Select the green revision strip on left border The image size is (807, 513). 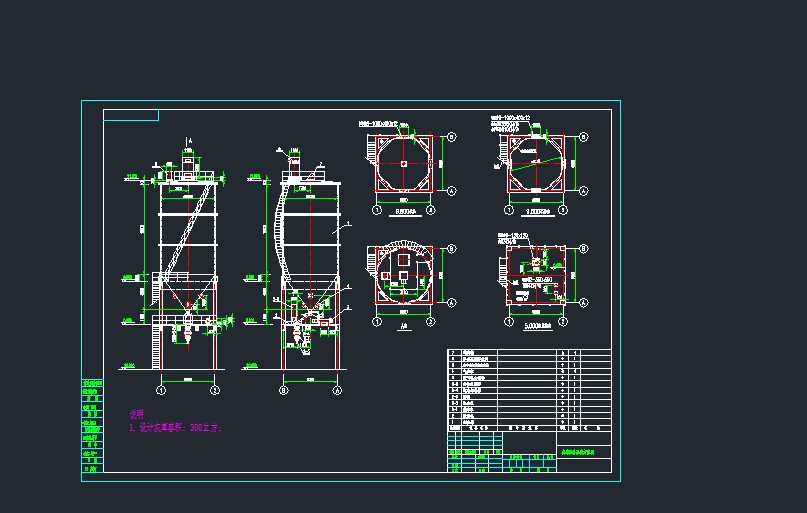pyautogui.click(x=93, y=426)
